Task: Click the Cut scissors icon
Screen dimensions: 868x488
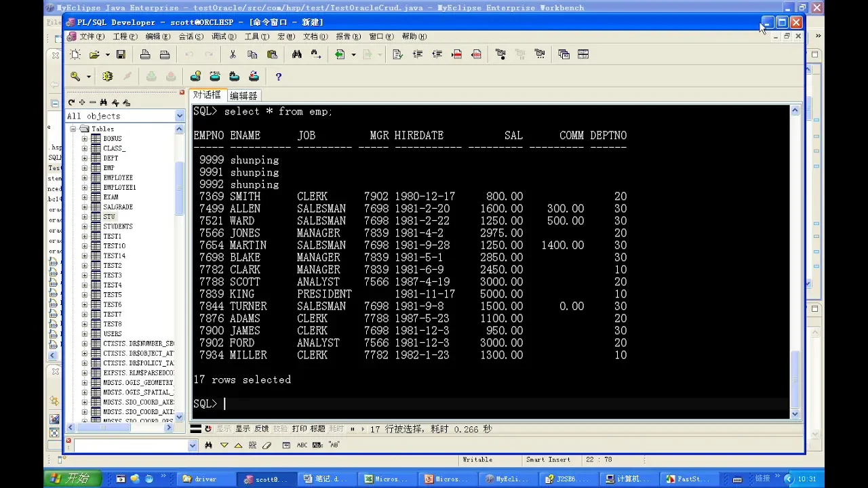Action: point(233,55)
